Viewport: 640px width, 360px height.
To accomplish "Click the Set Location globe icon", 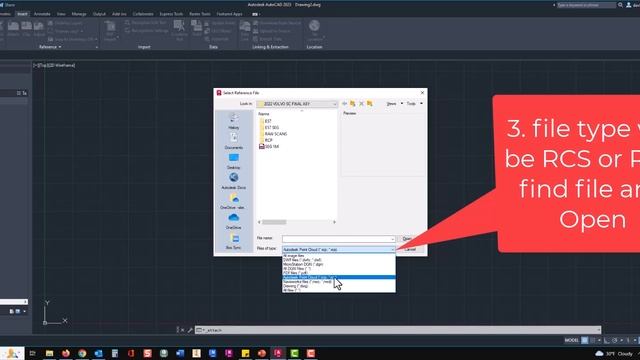I will tap(314, 30).
